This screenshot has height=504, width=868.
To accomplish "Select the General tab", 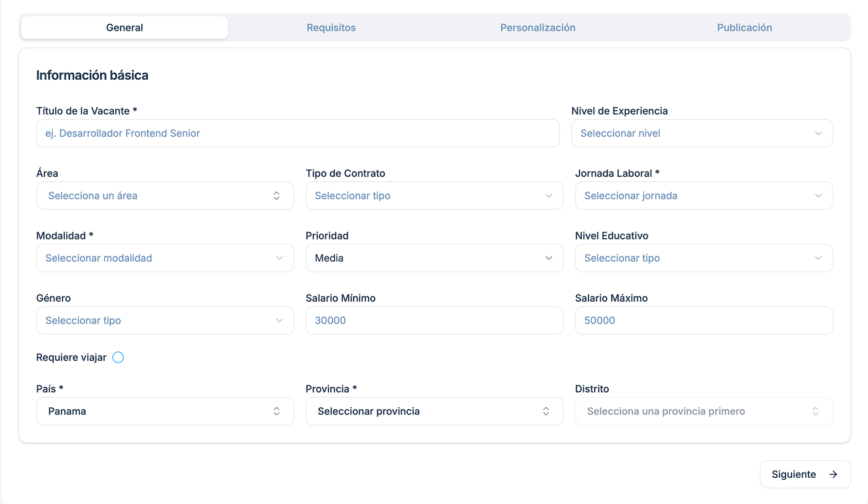I will pos(124,27).
